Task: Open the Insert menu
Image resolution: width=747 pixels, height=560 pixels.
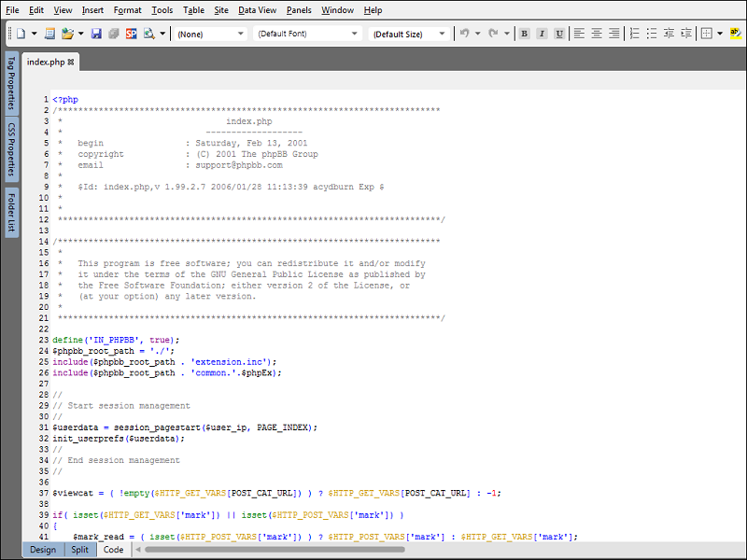Action: (92, 10)
